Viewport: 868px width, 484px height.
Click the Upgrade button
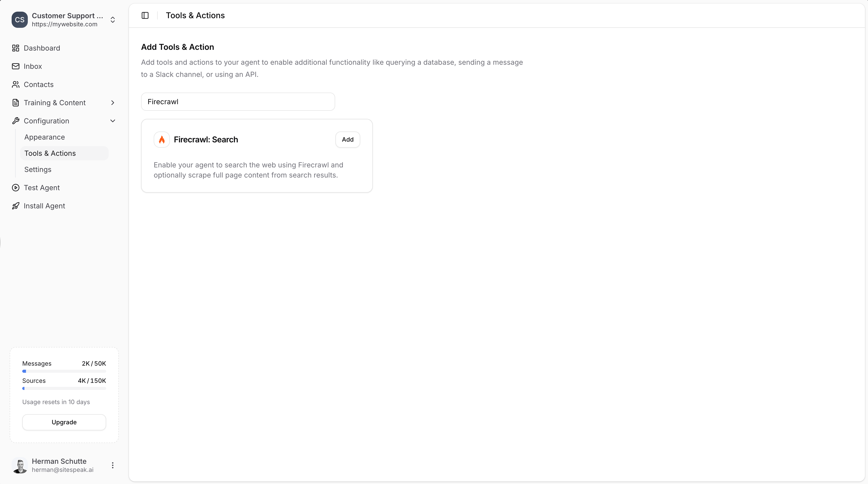coord(64,422)
